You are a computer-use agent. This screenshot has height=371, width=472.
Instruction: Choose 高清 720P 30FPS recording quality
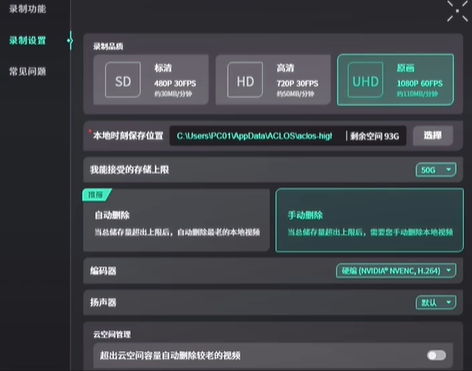[x=273, y=80]
